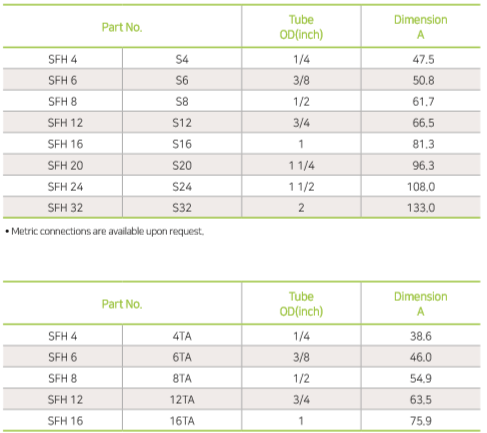Select the 8TA part number cell
This screenshot has width=487, height=433.
(182, 378)
